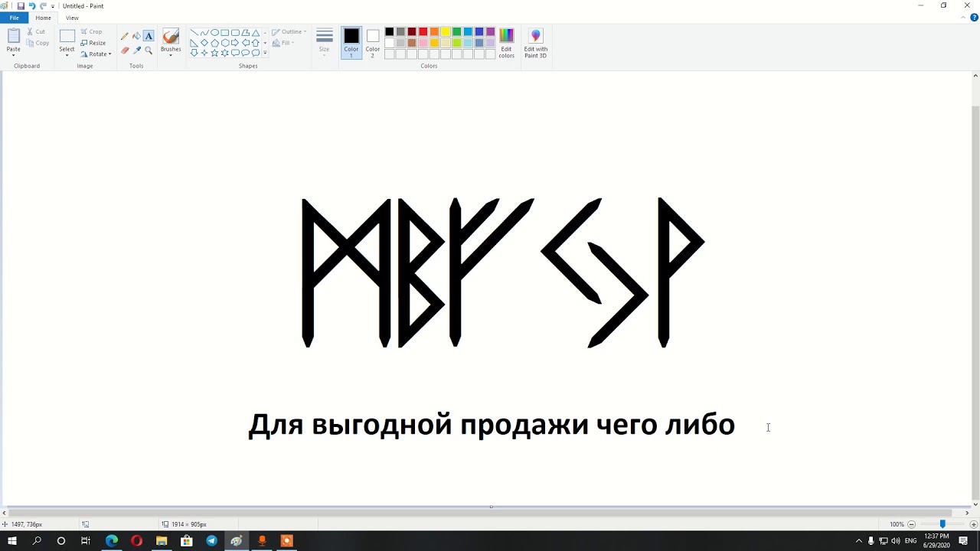
Task: Click the rectangular Select icon
Action: tap(67, 37)
